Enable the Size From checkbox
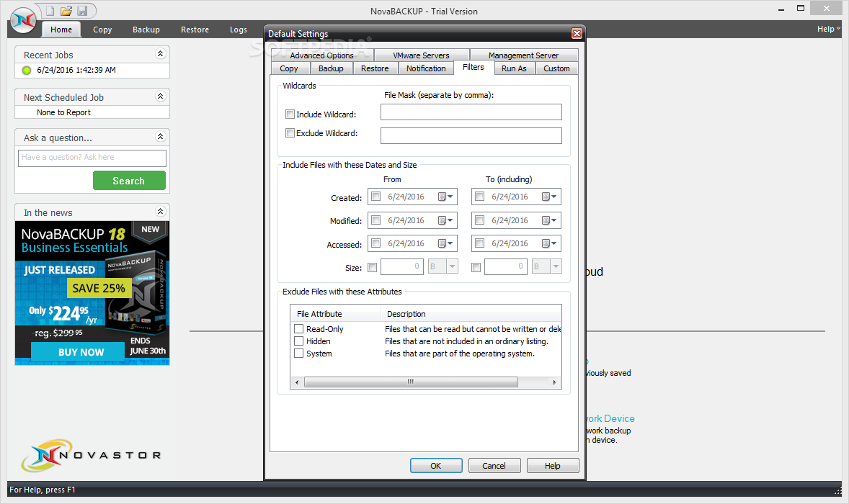849x504 pixels. (372, 267)
